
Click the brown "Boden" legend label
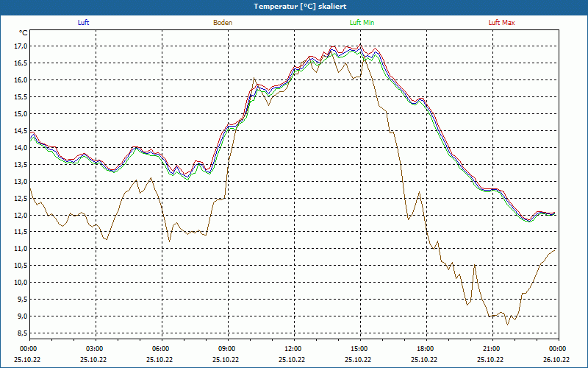(223, 23)
